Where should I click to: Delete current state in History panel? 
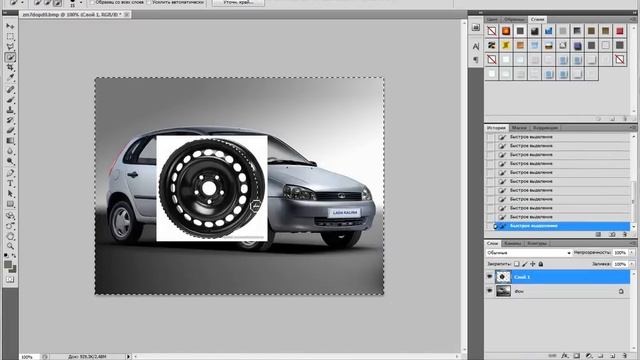tap(624, 235)
